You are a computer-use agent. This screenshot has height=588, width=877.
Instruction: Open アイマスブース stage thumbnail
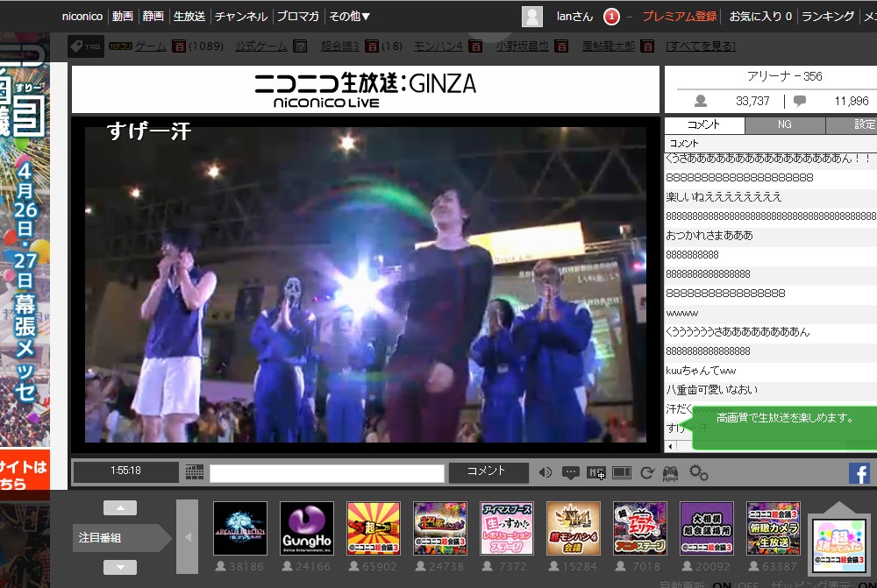[507, 528]
